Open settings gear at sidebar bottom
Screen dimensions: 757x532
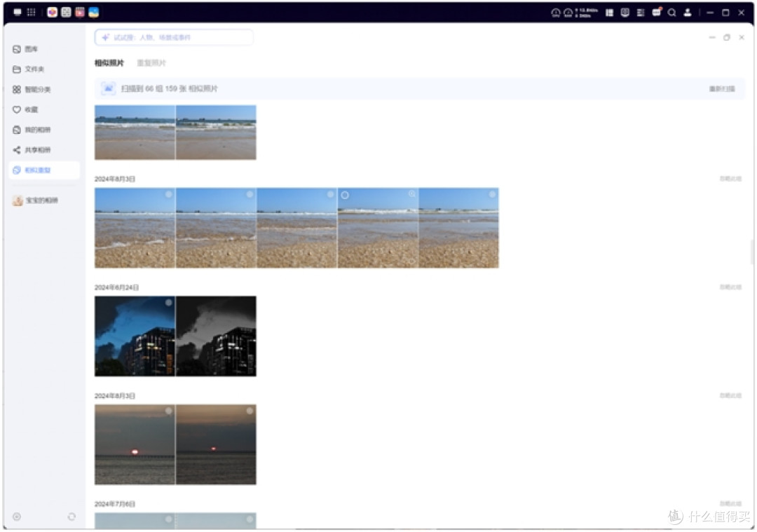tap(17, 517)
